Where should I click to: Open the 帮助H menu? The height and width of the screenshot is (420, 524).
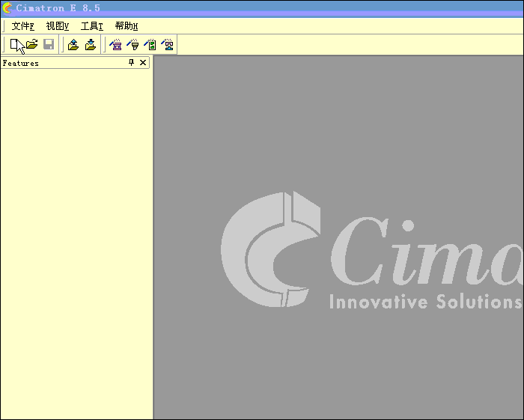(x=127, y=26)
